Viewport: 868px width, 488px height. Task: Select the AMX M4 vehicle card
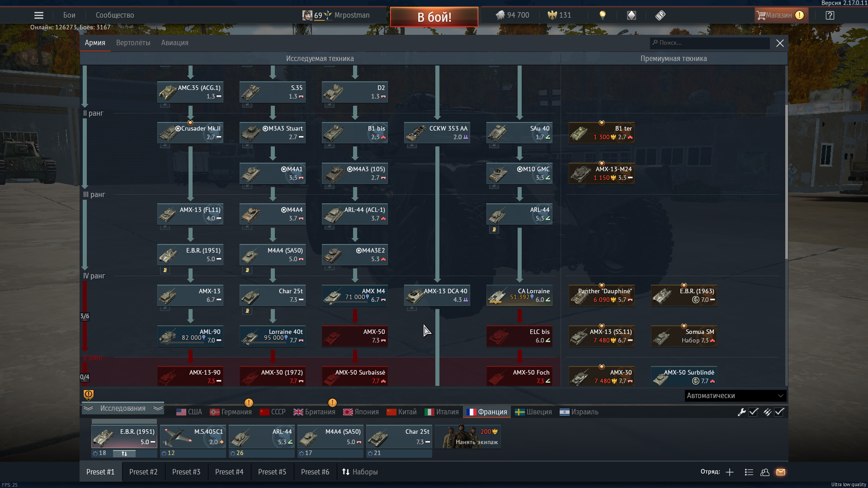(355, 296)
